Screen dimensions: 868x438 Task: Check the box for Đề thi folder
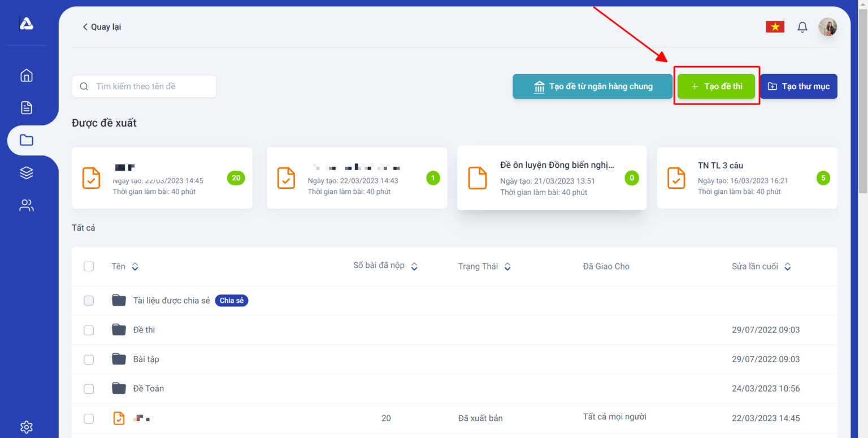tap(89, 330)
